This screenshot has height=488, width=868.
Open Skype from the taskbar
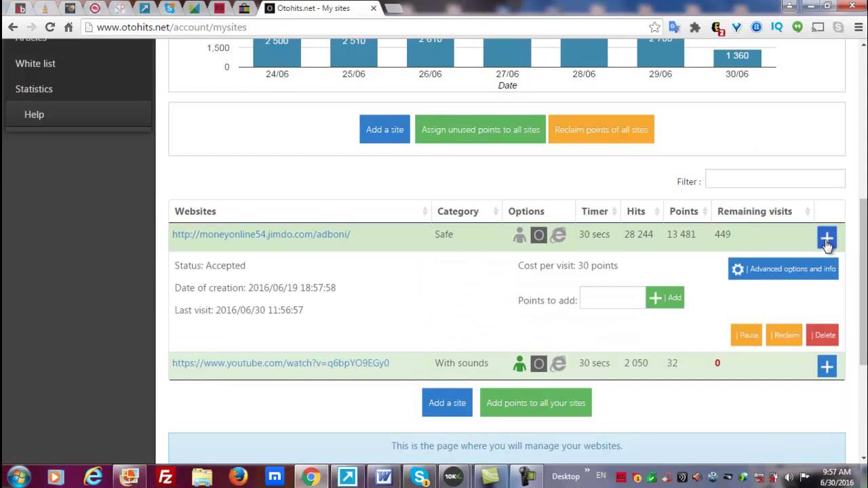[420, 476]
